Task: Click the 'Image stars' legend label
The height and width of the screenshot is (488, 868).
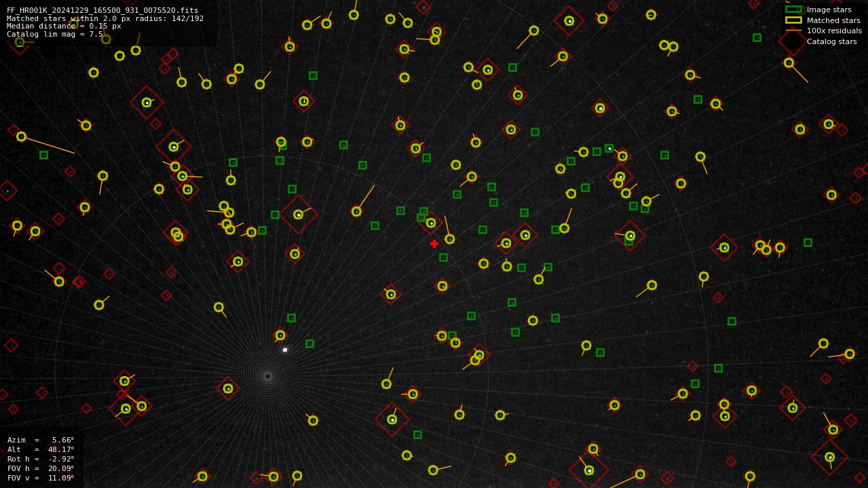Action: point(829,10)
